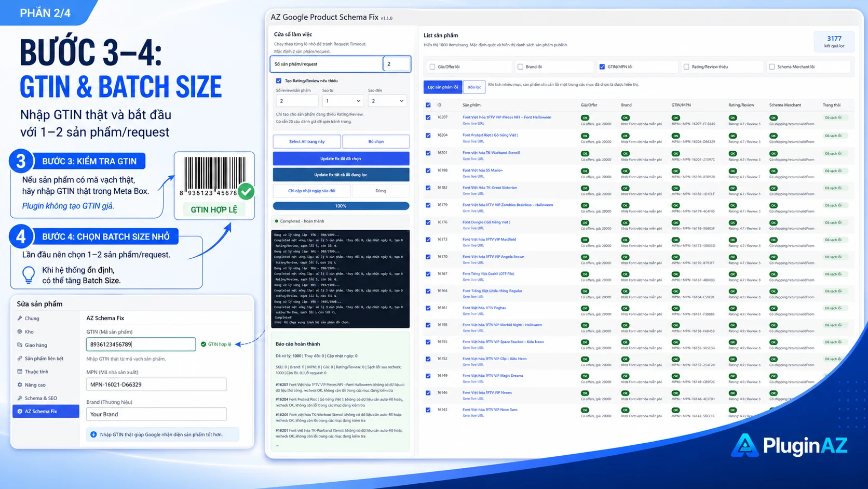Click Brand OK badge for product 16201
This screenshot has height=489, width=868.
tap(625, 153)
